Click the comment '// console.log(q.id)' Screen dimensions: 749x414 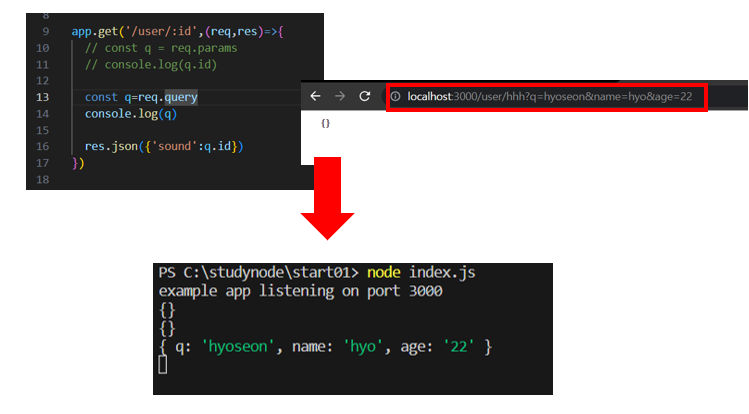(x=151, y=64)
